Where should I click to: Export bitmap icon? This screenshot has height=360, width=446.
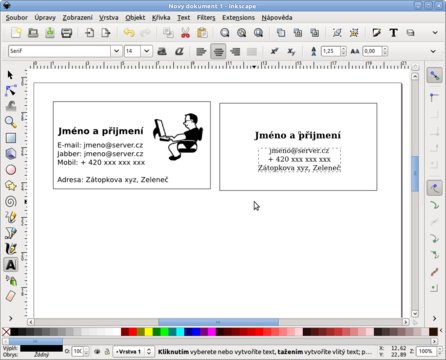click(x=106, y=33)
